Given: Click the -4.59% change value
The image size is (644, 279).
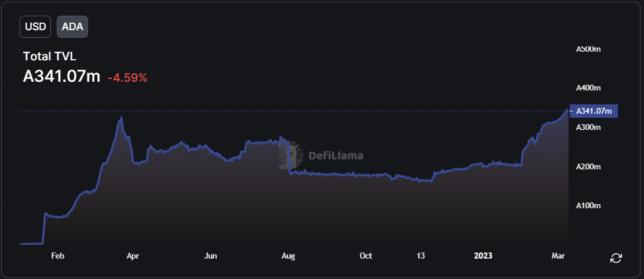Looking at the screenshot, I should coord(127,77).
